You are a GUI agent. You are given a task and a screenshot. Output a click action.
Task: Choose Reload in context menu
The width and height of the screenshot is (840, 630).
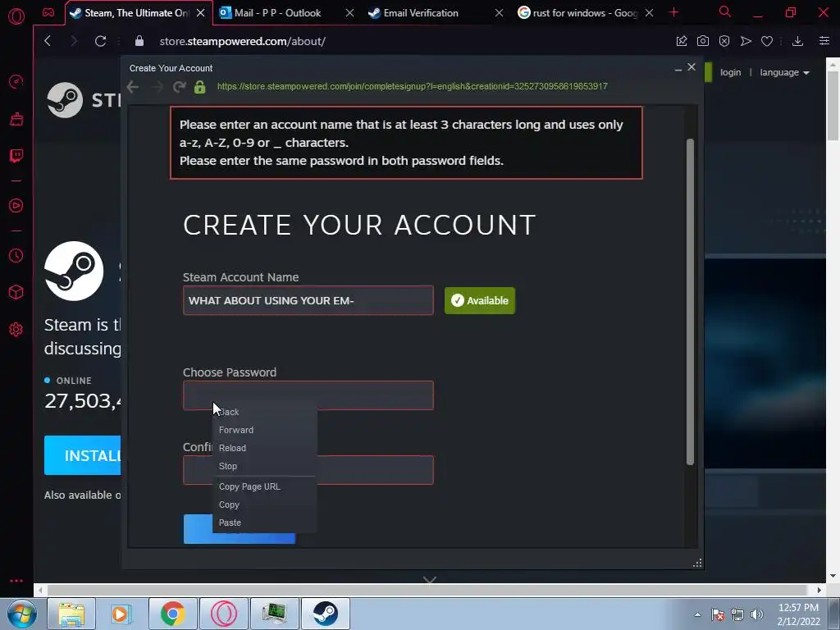point(265,448)
